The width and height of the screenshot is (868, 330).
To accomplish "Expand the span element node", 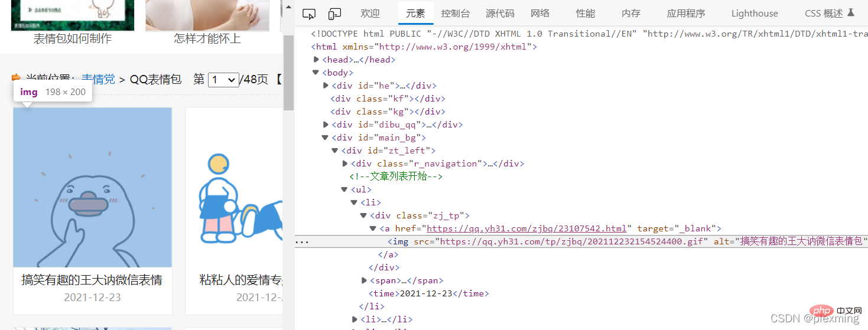I will [364, 280].
